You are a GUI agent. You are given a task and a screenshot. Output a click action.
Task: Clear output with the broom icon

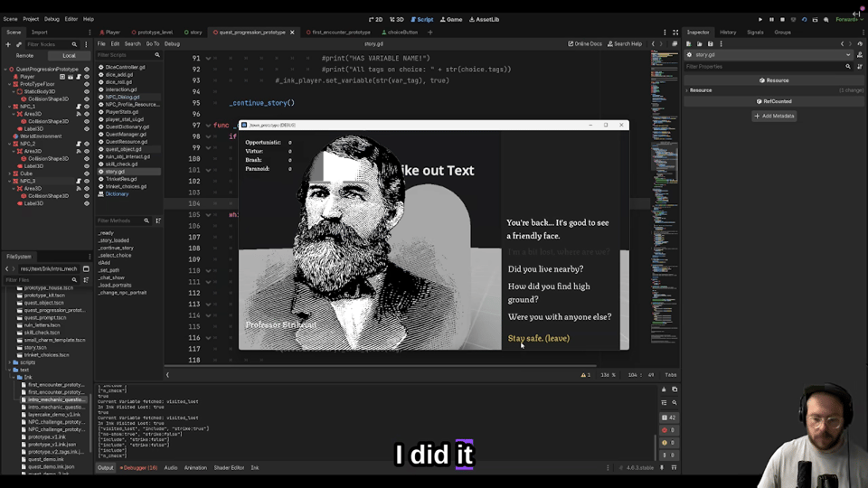[x=665, y=389]
